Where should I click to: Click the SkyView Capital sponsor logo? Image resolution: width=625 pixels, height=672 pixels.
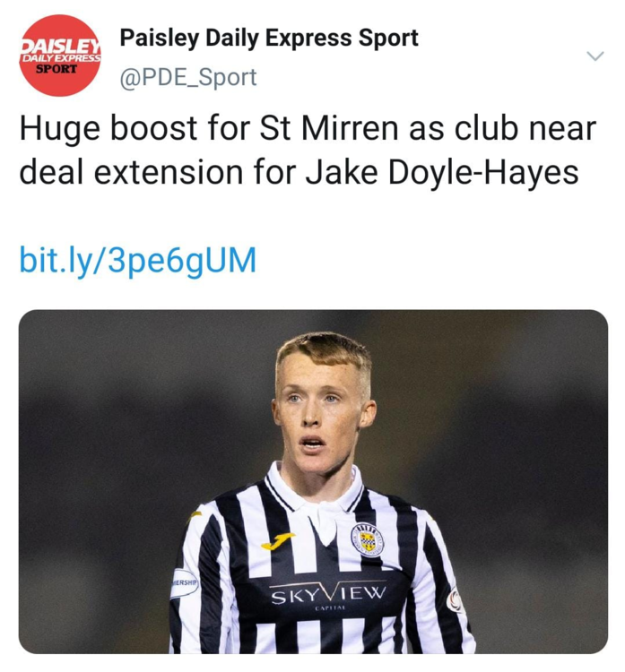(328, 595)
